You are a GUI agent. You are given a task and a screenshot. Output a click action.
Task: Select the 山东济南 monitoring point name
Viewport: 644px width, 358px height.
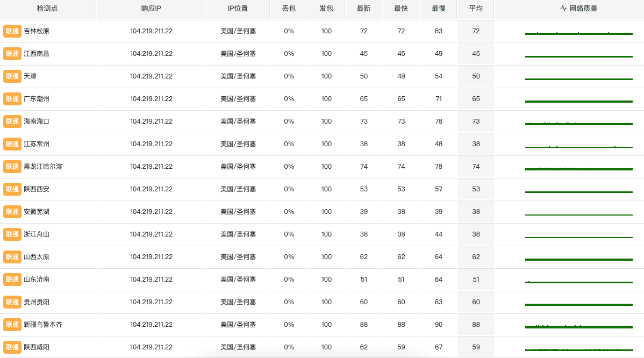click(37, 280)
